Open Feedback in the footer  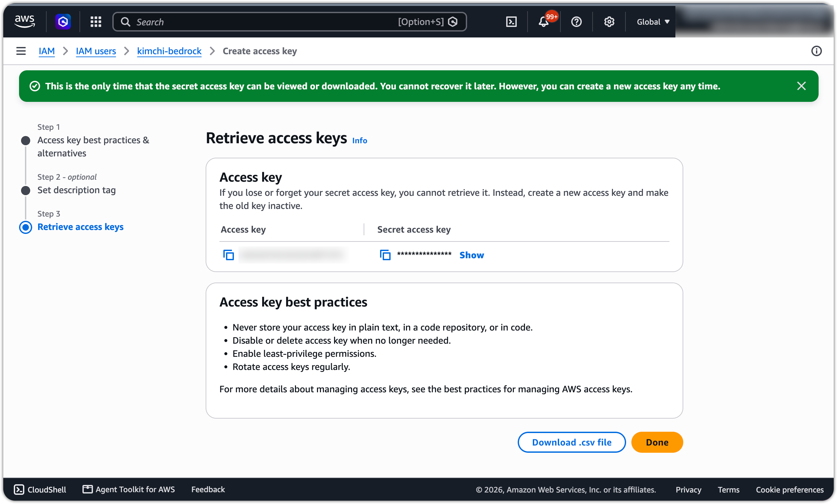pyautogui.click(x=208, y=489)
